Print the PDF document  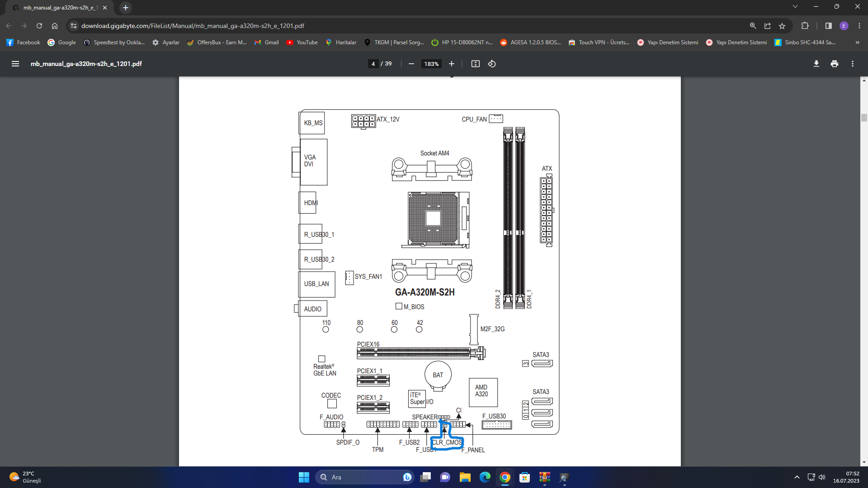coord(835,64)
